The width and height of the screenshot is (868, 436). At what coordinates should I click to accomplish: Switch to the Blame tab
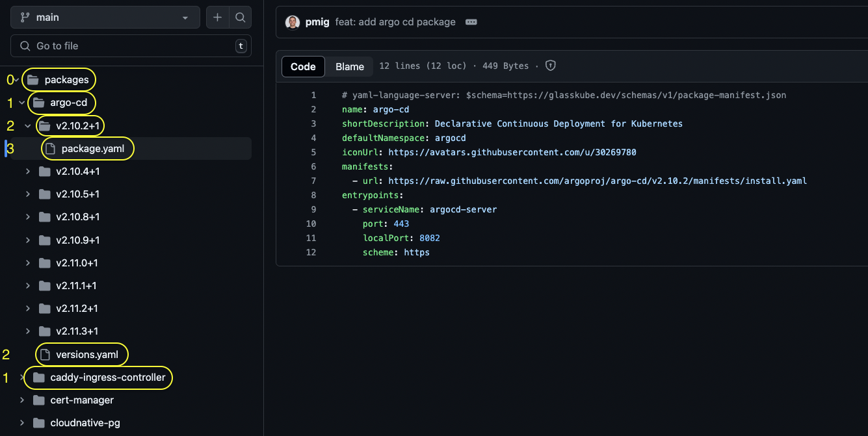point(349,66)
